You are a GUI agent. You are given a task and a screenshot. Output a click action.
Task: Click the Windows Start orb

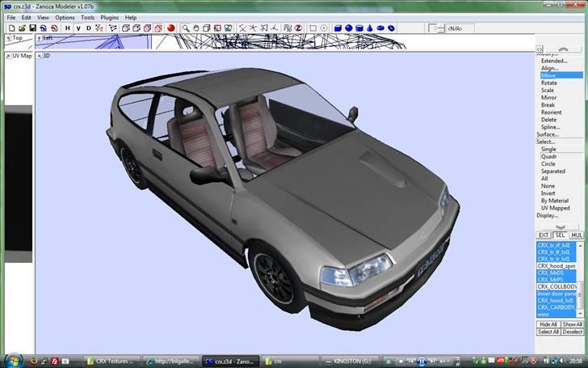click(14, 361)
